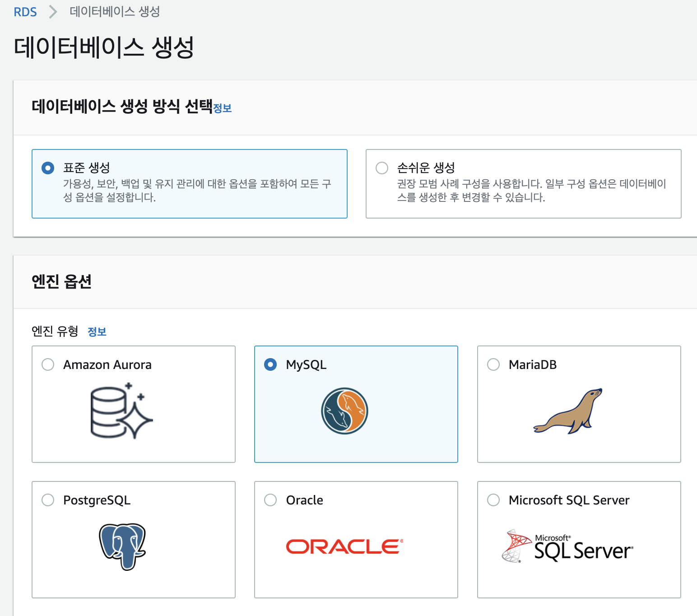This screenshot has width=697, height=616.
Task: Pick the PostgreSQL radio button
Action: pos(48,500)
